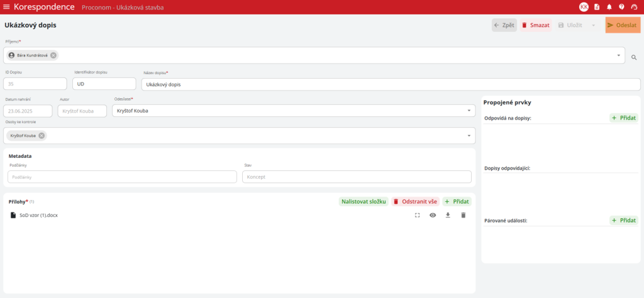The image size is (644, 298).
Task: Expand the Osoby ke kontrole dropdown
Action: coord(469,136)
